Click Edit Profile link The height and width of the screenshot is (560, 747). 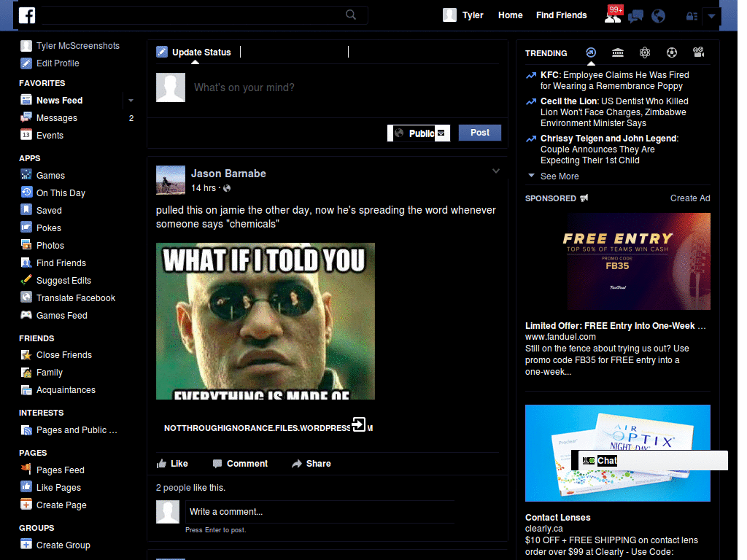tap(58, 63)
